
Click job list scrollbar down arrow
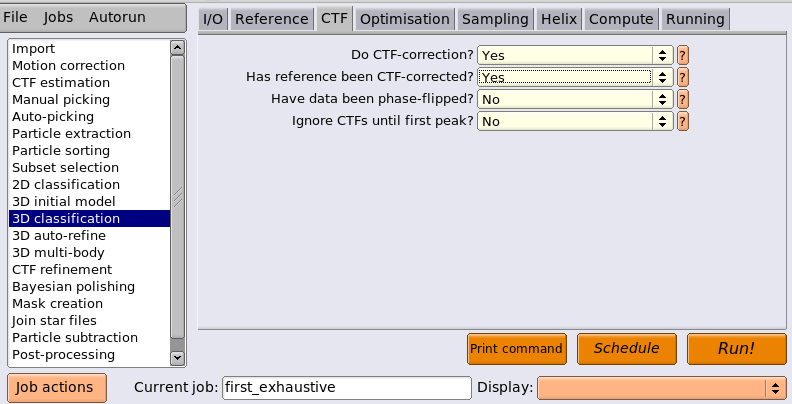click(x=177, y=358)
